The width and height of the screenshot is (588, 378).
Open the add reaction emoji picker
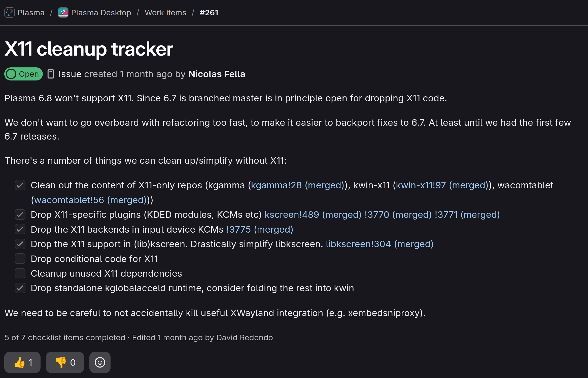click(x=100, y=362)
